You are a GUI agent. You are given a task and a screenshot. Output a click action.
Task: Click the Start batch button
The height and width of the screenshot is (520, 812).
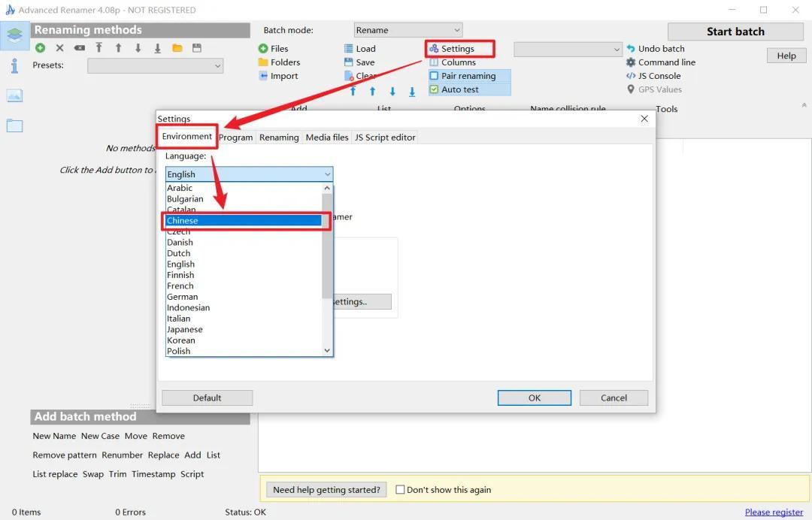pos(735,32)
